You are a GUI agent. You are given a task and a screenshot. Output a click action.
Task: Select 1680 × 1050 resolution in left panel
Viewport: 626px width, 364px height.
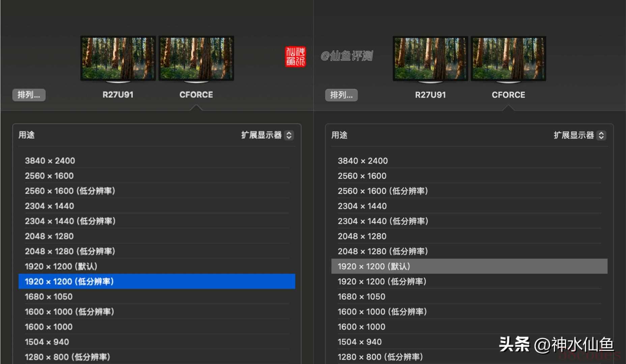click(x=49, y=297)
